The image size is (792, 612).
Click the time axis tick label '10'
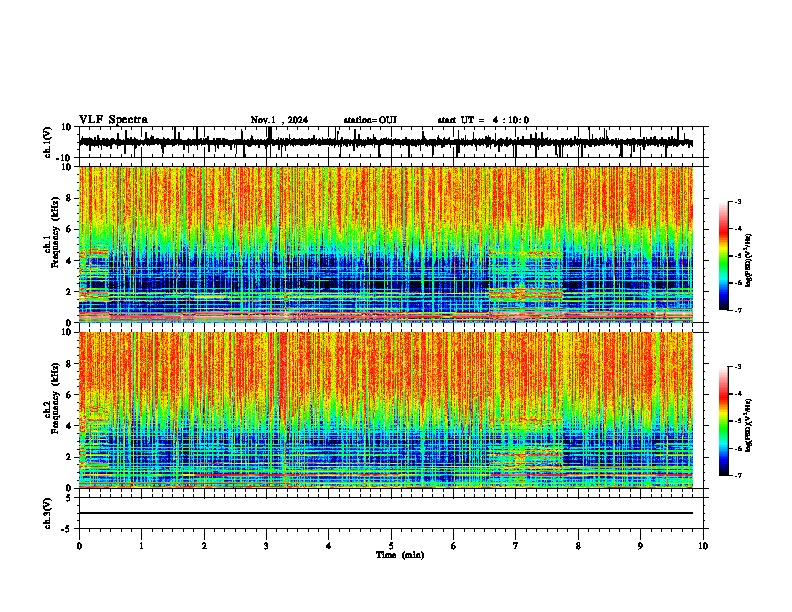point(703,546)
